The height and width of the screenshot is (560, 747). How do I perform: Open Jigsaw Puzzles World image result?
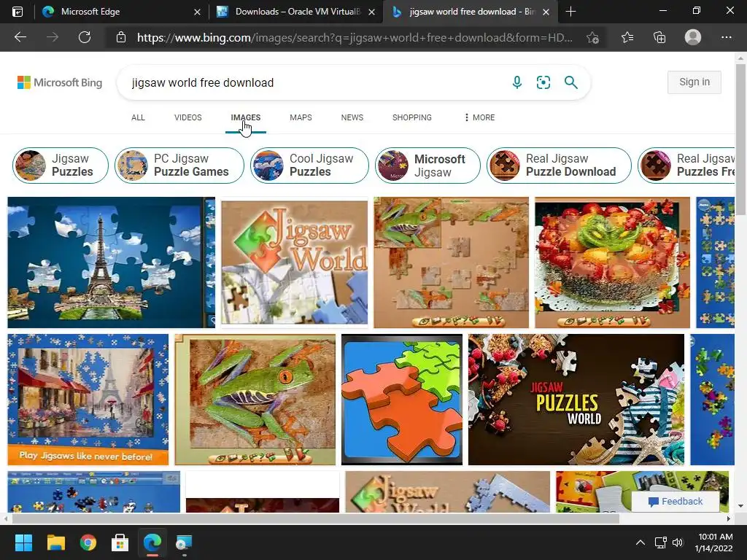[x=576, y=400]
